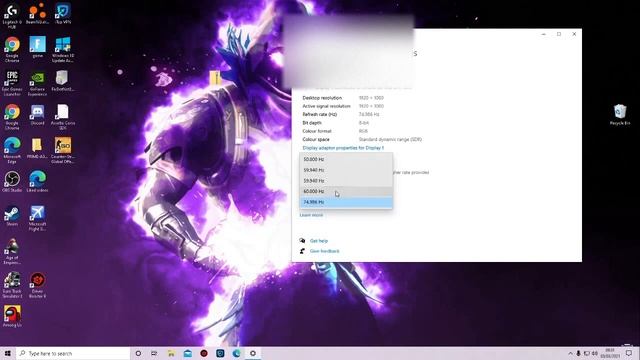
Task: Launch the Driver Booster 8 shortcut
Action: coord(37,285)
